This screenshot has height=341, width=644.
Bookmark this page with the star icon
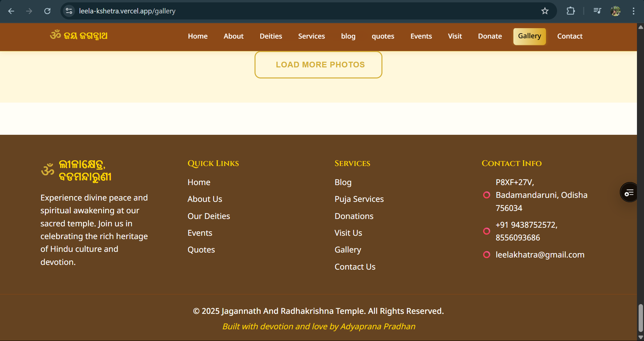click(545, 11)
